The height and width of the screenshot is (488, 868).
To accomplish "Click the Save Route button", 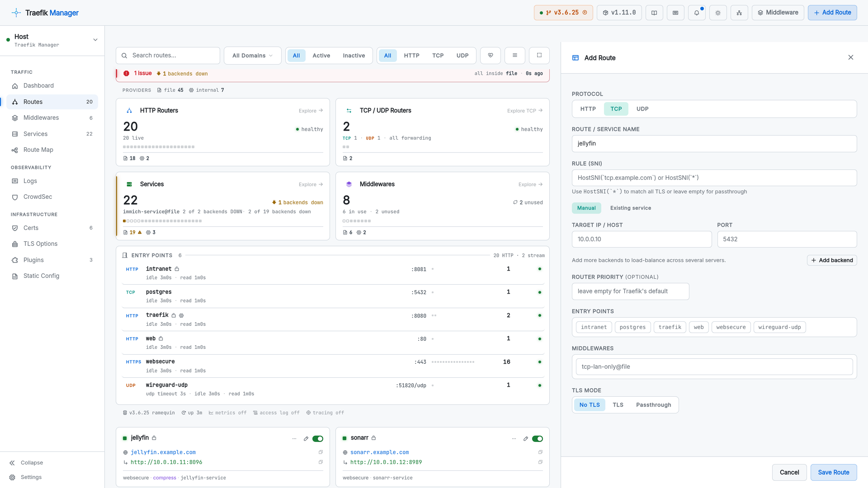I will point(834,472).
